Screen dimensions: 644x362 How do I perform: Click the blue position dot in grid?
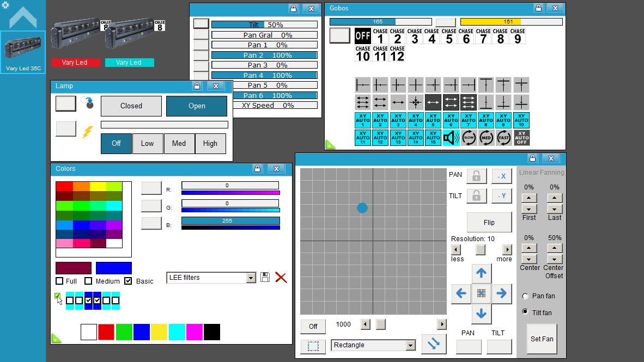click(362, 208)
